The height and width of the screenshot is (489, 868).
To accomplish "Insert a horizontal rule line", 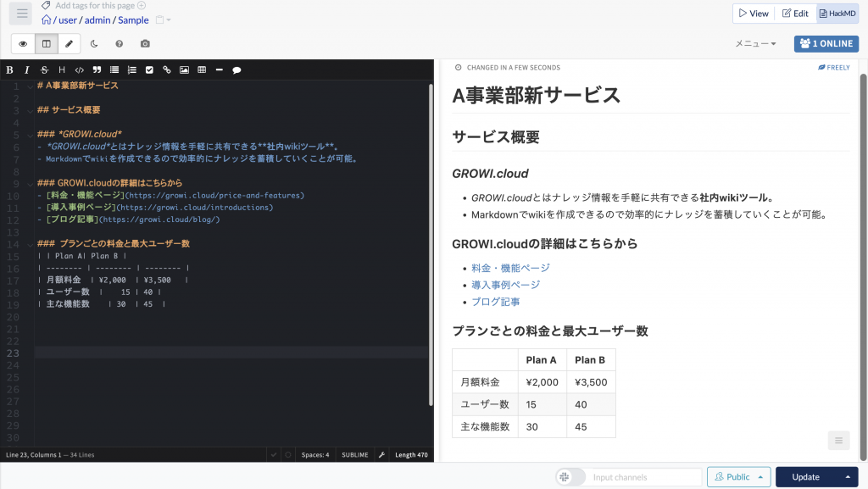I will 220,69.
